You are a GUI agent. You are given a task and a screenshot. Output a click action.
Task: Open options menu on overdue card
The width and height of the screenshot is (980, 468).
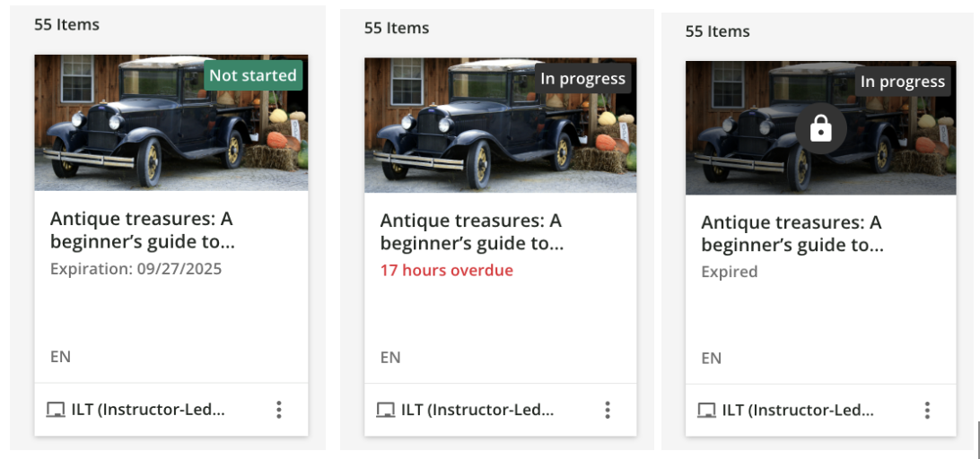coord(608,410)
